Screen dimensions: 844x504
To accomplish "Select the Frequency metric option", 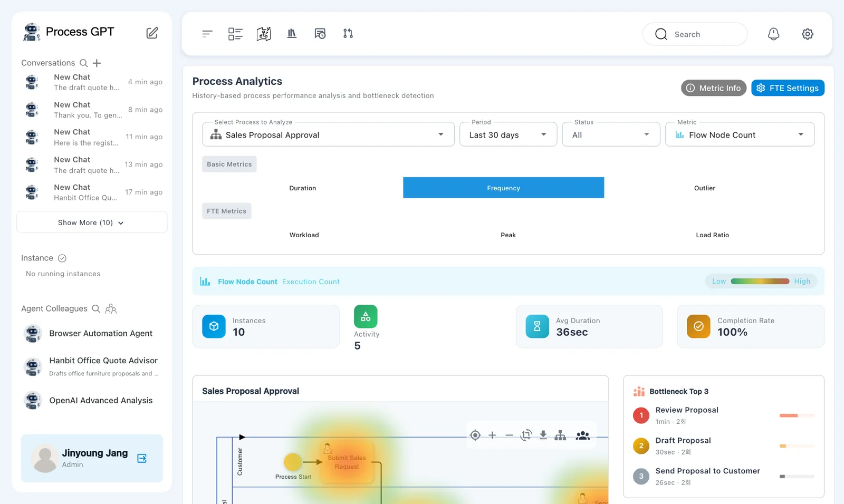I will point(504,188).
